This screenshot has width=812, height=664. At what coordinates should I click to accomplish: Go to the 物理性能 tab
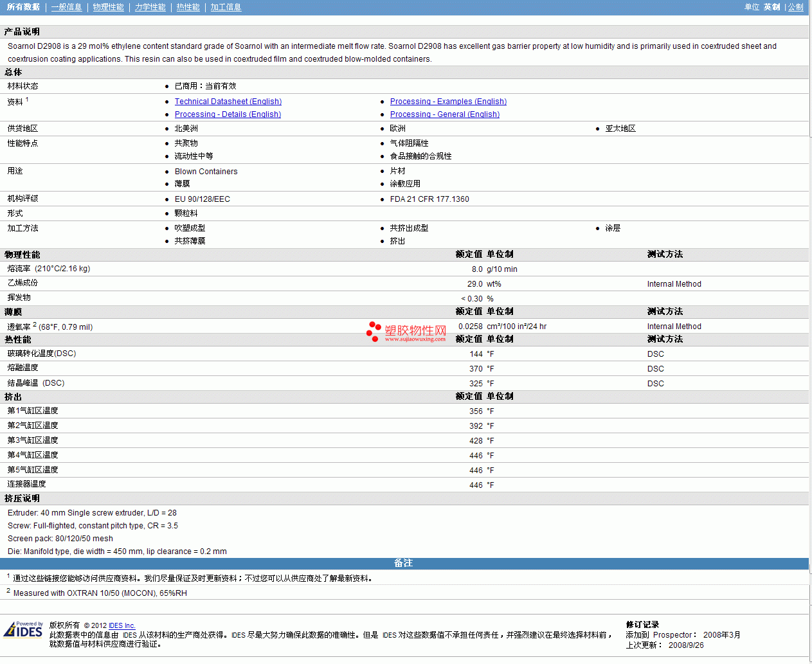[108, 7]
